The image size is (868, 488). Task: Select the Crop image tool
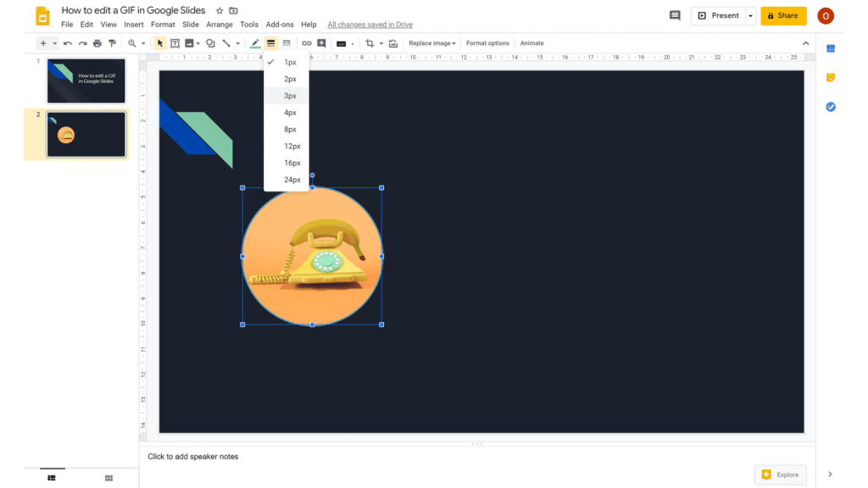pyautogui.click(x=370, y=43)
